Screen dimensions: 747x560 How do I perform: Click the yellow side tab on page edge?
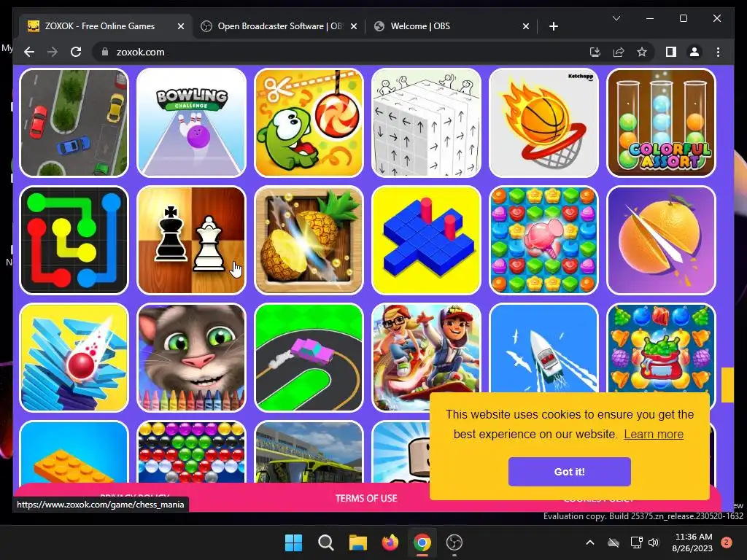coord(727,385)
